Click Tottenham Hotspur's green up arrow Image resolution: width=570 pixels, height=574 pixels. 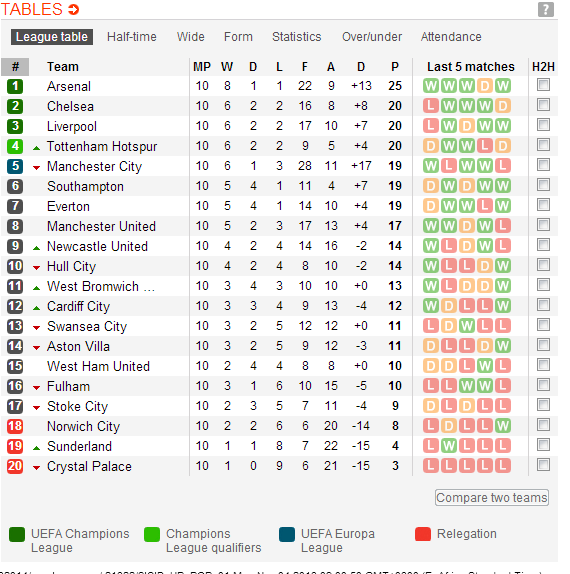tap(36, 148)
